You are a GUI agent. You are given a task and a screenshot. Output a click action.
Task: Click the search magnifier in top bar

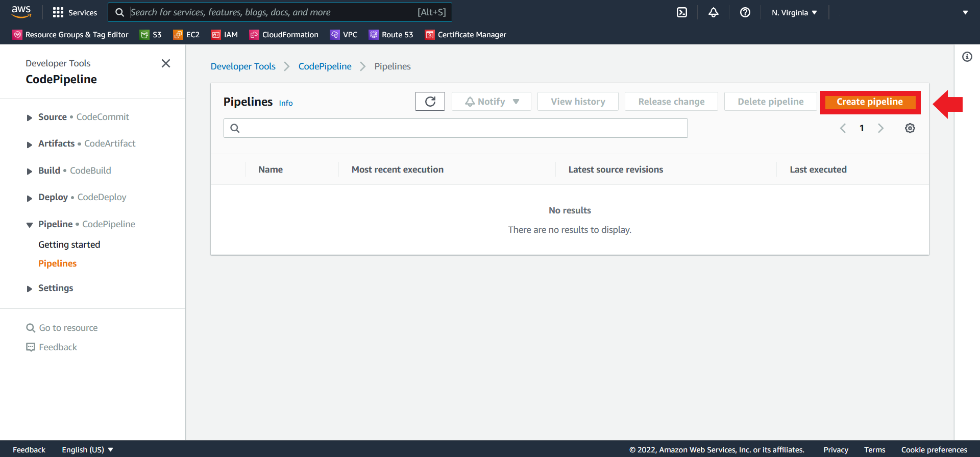[x=119, y=12]
